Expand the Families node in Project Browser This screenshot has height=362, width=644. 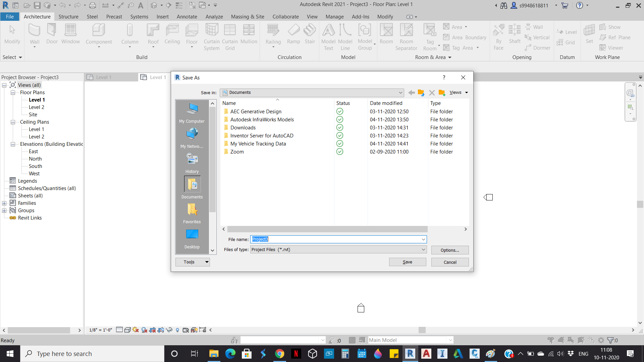(x=4, y=203)
